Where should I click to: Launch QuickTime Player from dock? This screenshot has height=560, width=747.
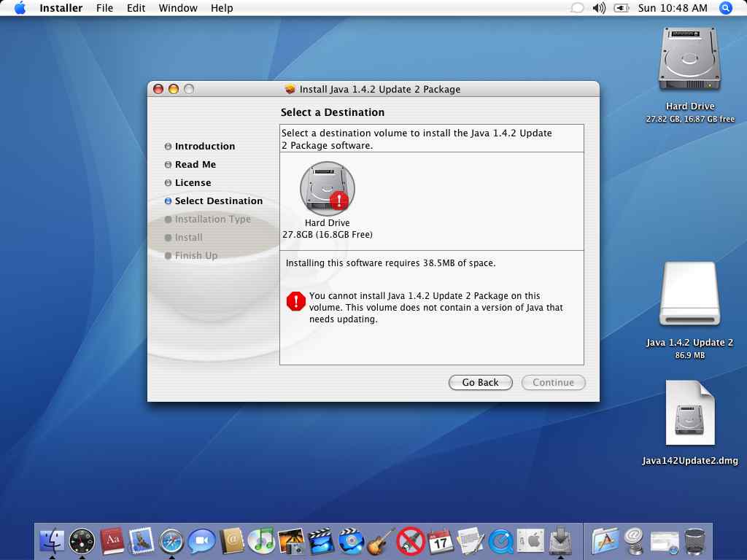tap(500, 542)
